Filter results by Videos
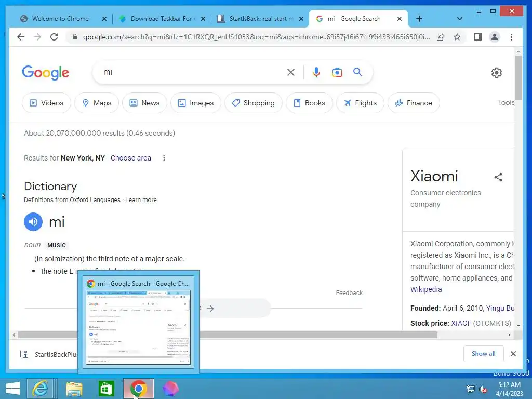 46,103
